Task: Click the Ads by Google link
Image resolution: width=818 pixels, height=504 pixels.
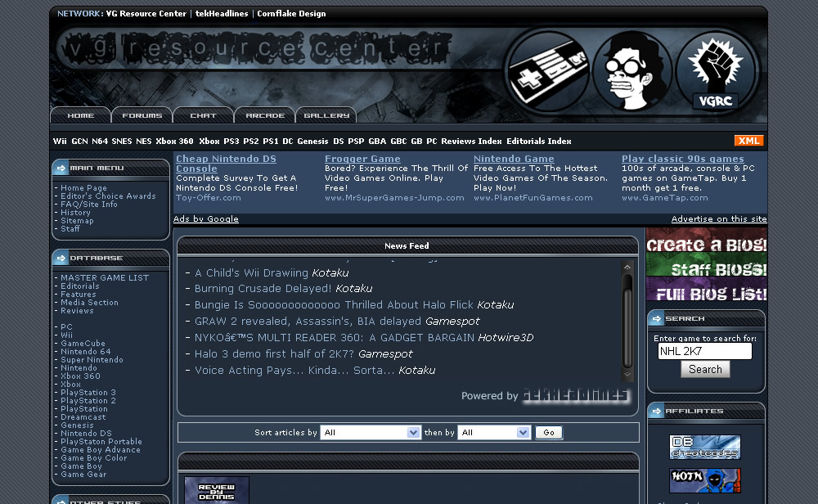Action: point(205,219)
